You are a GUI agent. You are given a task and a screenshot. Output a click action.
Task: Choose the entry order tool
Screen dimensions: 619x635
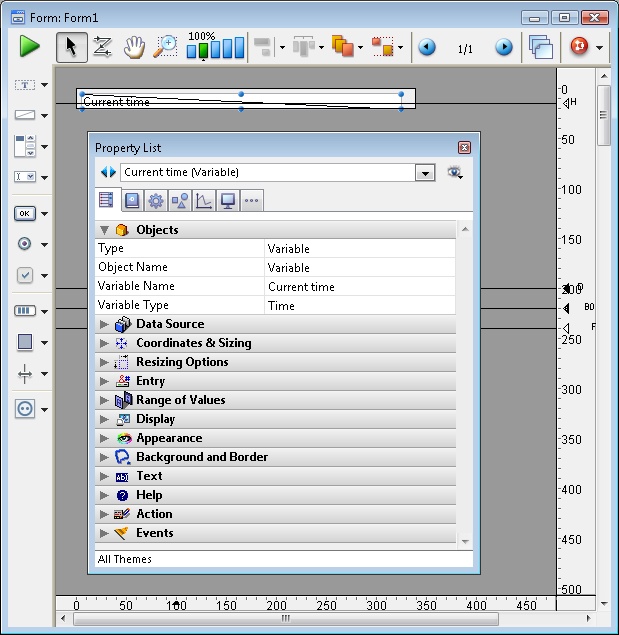(x=102, y=46)
